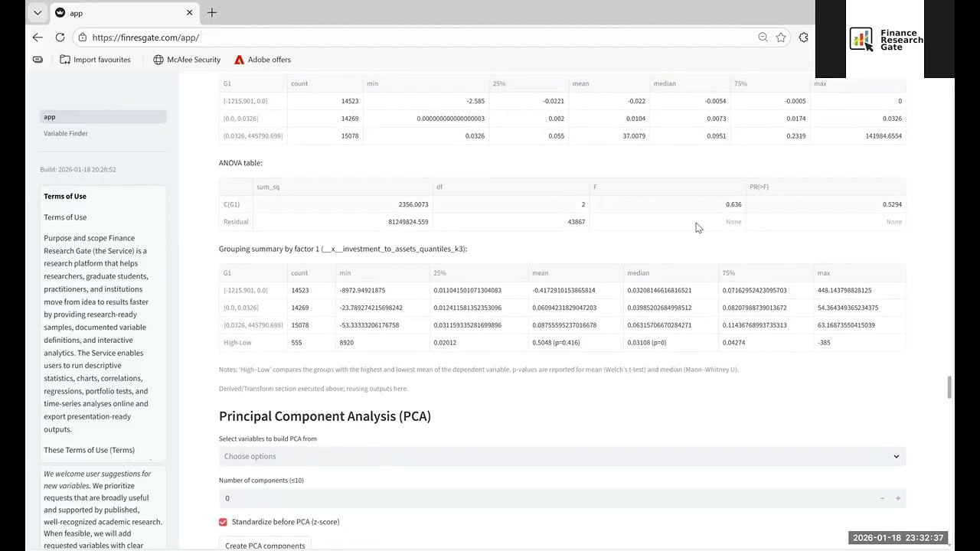This screenshot has width=980, height=551.
Task: Click the build timestamp text in sidebar
Action: tap(78, 170)
